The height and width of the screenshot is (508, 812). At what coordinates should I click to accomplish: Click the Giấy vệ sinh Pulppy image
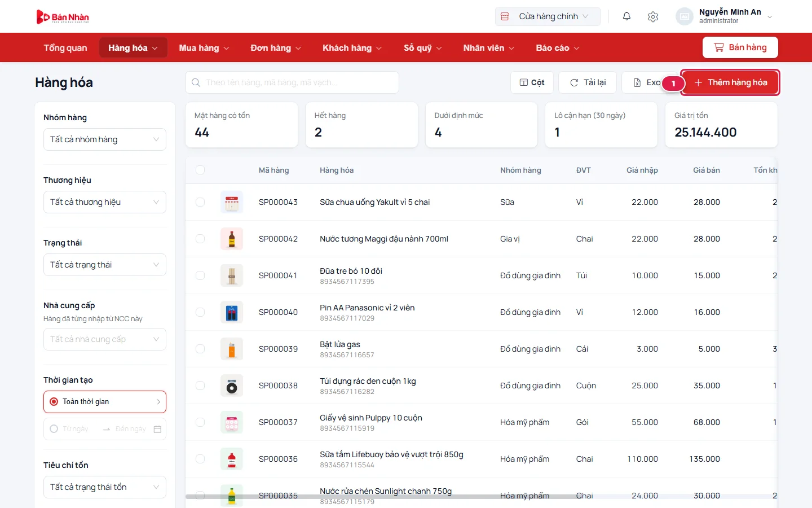(232, 422)
